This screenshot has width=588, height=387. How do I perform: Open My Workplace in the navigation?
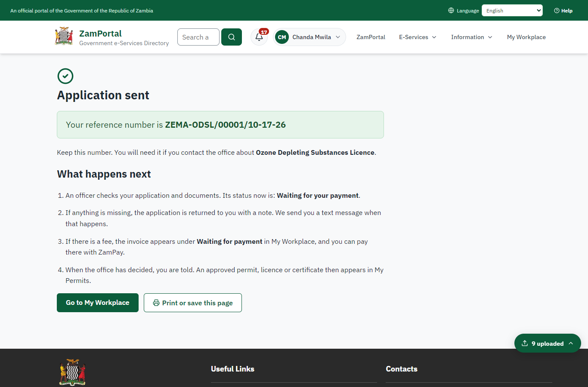[526, 37]
